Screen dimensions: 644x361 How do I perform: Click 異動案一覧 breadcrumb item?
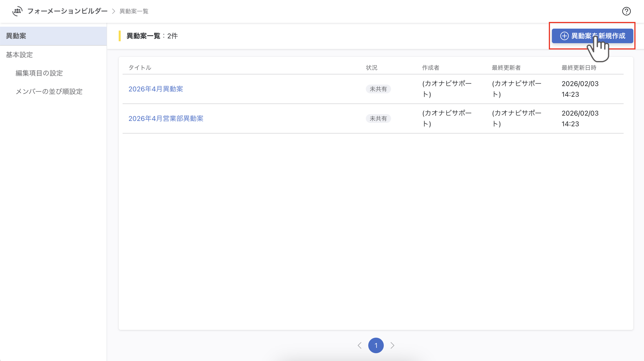[134, 11]
